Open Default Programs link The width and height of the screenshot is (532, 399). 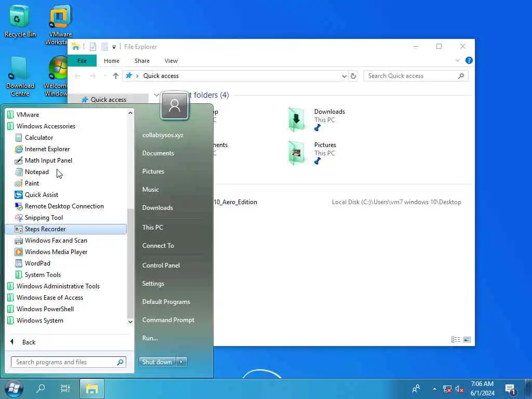click(x=166, y=302)
